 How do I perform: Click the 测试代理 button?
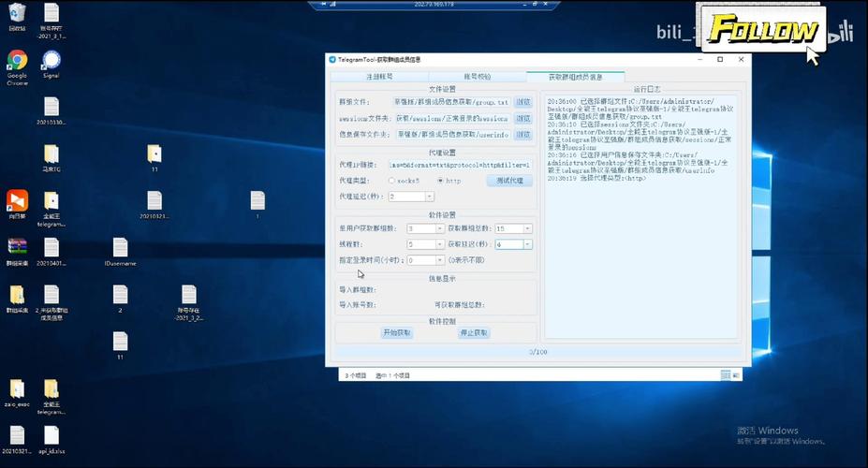(508, 181)
